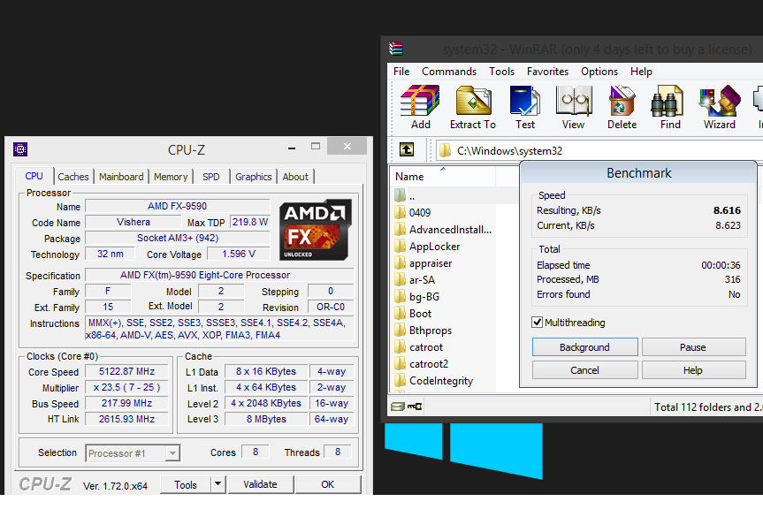The width and height of the screenshot is (763, 532).
Task: Open the Commands menu
Action: [x=449, y=72]
